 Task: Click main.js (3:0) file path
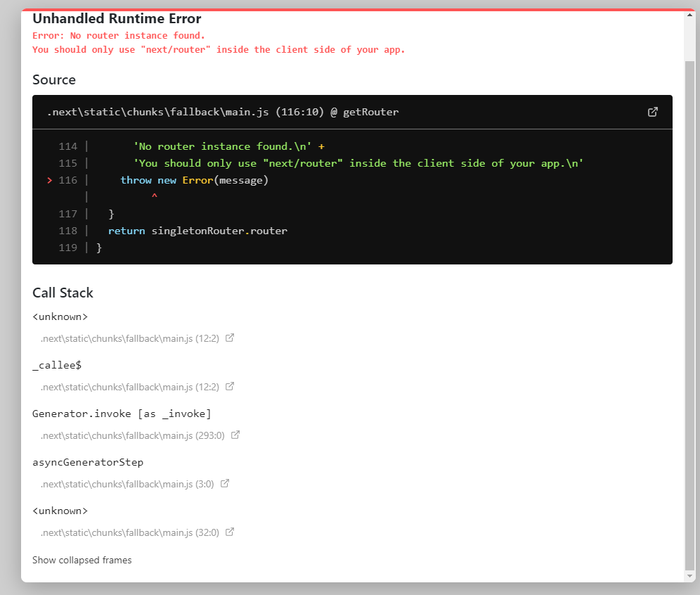click(127, 484)
